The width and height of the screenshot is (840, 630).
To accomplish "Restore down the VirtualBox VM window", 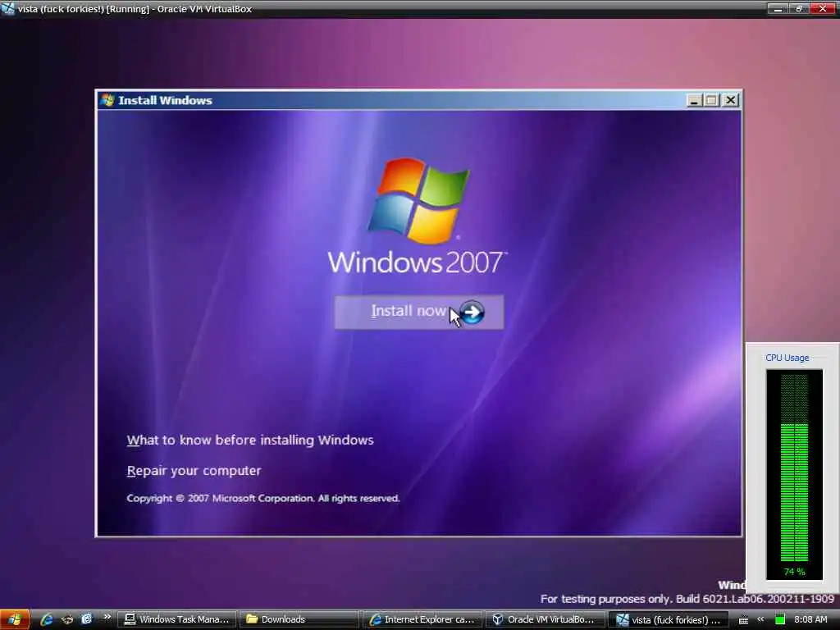I will tap(799, 8).
